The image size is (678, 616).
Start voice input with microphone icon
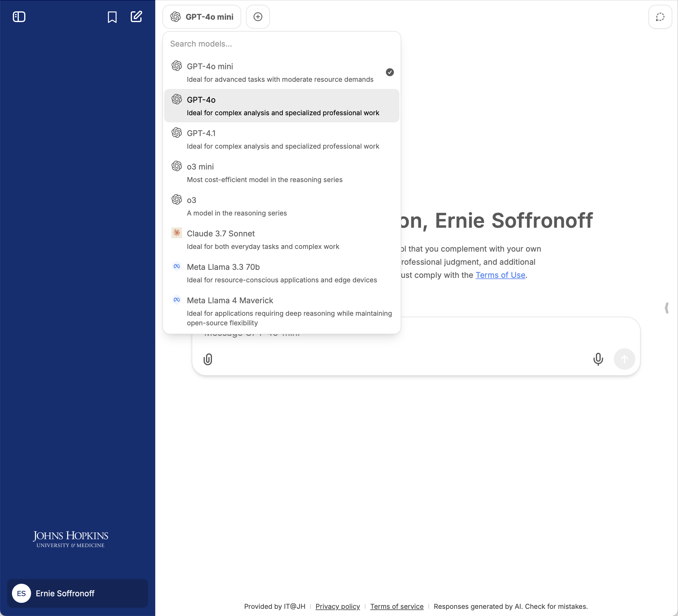point(598,359)
